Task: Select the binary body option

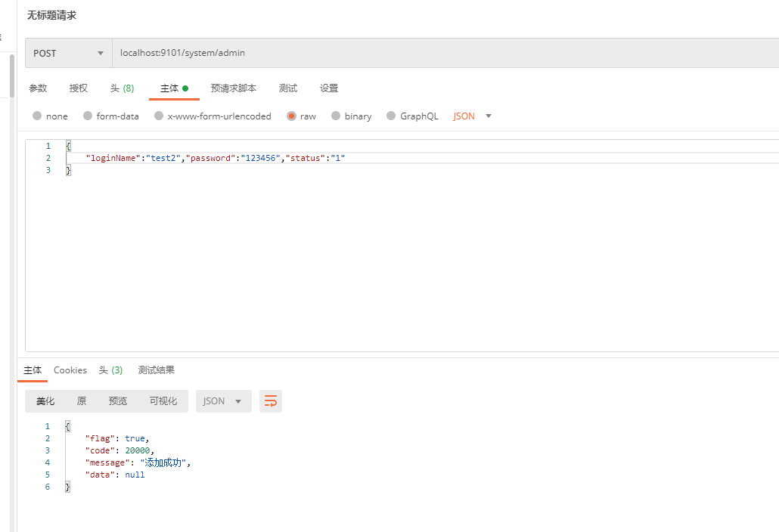Action: [336, 116]
